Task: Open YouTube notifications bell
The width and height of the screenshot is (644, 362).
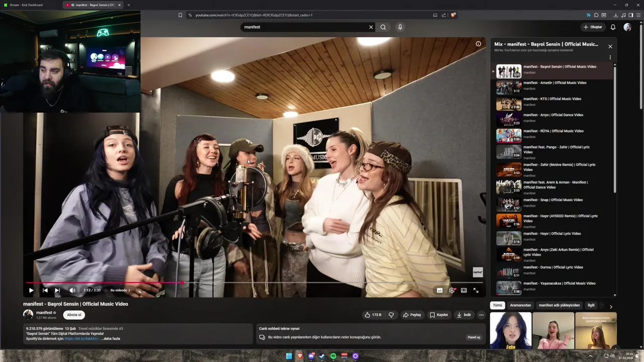Action: click(x=613, y=27)
